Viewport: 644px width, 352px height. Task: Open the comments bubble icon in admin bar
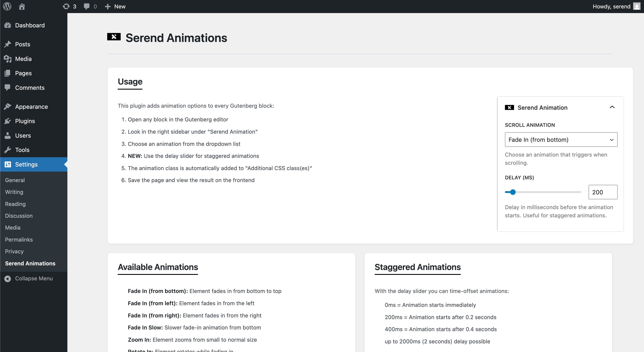[87, 6]
